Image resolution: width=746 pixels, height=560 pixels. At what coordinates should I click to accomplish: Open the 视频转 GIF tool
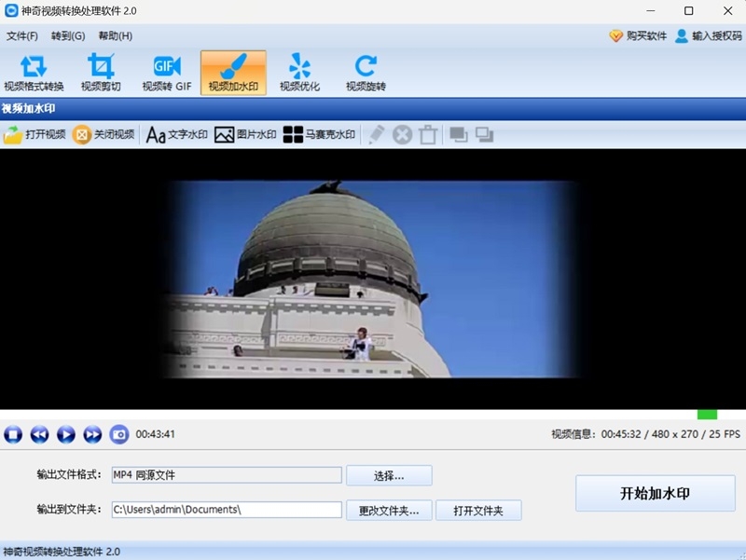click(x=167, y=73)
